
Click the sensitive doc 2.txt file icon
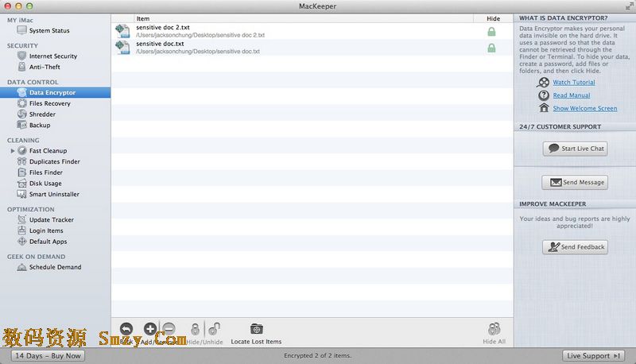(x=122, y=31)
